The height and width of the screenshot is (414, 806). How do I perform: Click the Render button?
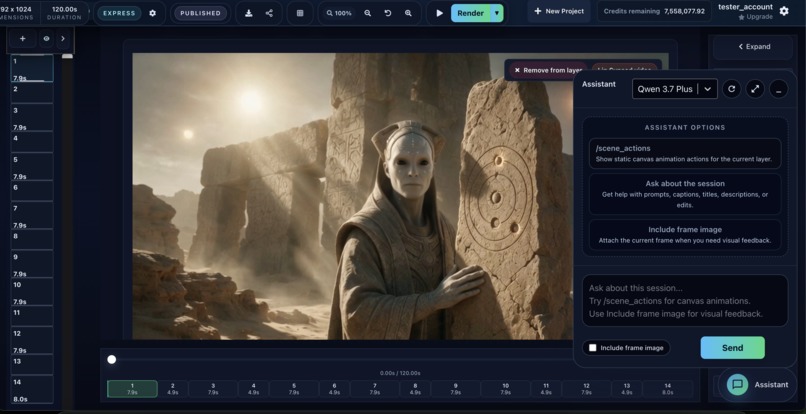pos(470,13)
